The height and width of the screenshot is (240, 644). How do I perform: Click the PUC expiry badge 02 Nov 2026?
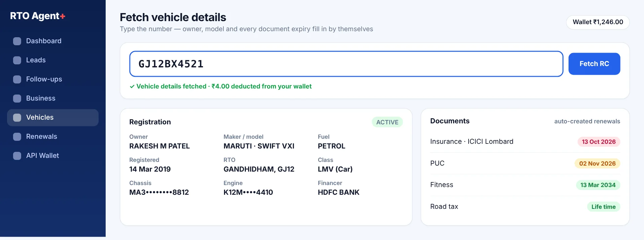point(597,164)
